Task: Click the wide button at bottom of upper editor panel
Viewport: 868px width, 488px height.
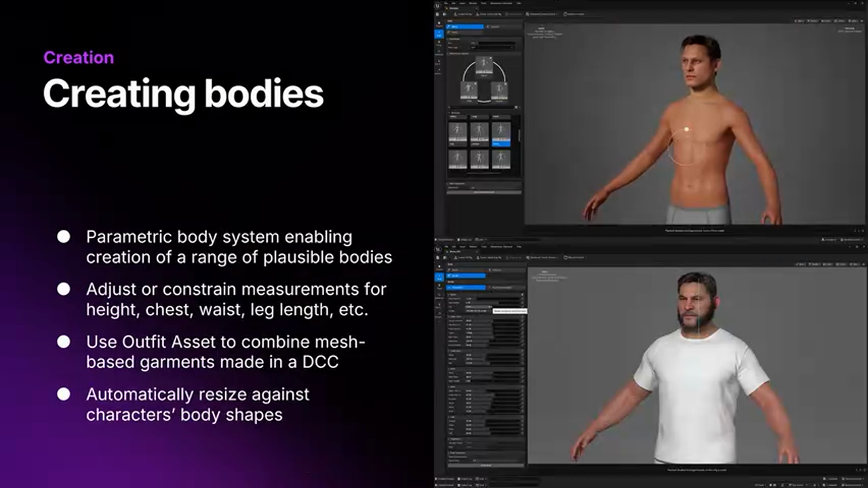Action: click(484, 192)
